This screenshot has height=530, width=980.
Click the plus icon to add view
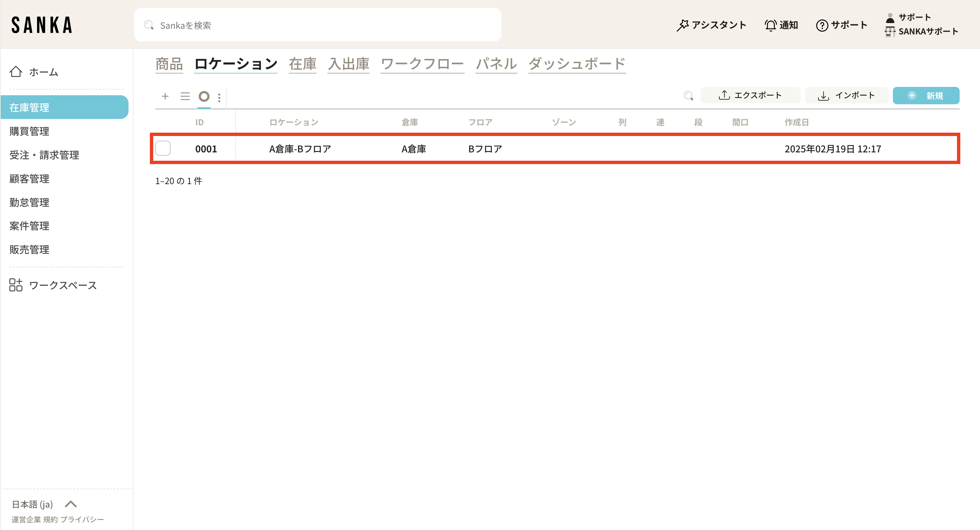pyautogui.click(x=165, y=96)
